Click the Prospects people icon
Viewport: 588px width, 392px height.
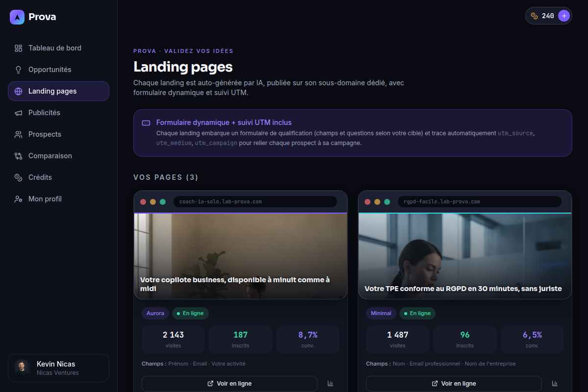coord(19,134)
